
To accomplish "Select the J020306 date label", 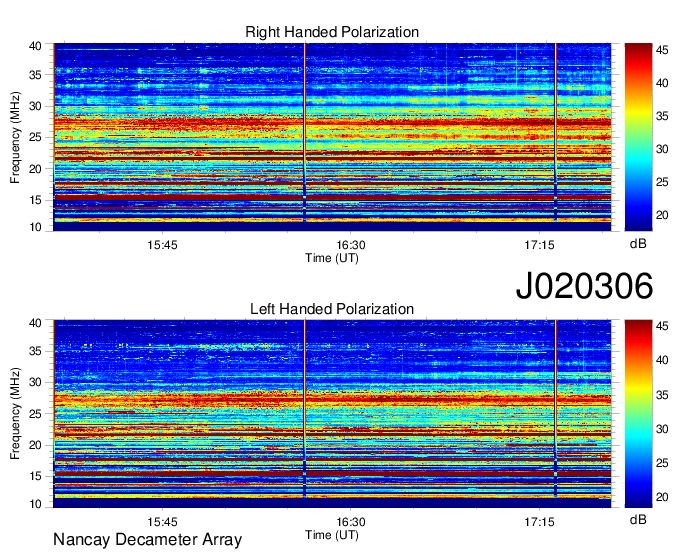I will (584, 286).
